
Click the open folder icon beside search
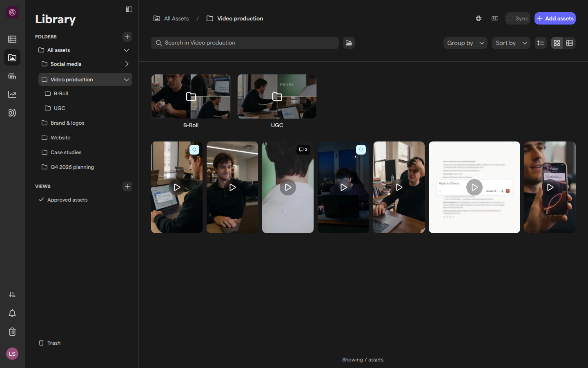pos(349,43)
